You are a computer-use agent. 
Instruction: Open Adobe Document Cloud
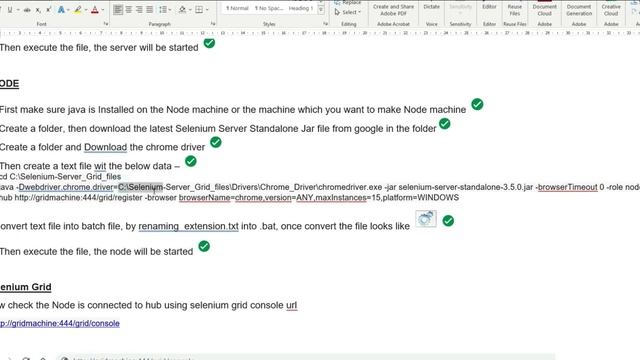point(544,10)
